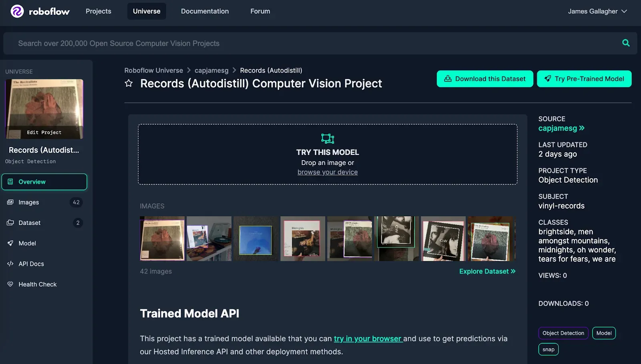Open the Images section in sidebar
Screen dimensions: 641x364
pos(44,202)
